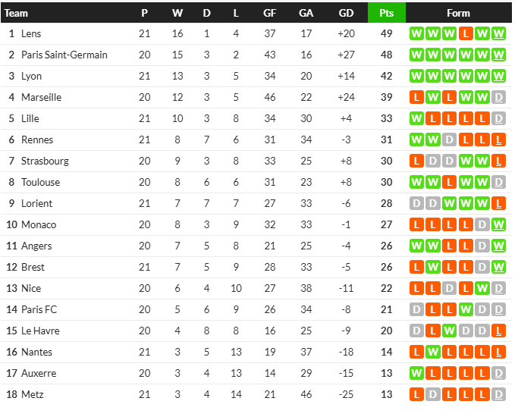The image size is (518, 420).
Task: Click Toulouse's orange L form badge
Action: point(449,182)
